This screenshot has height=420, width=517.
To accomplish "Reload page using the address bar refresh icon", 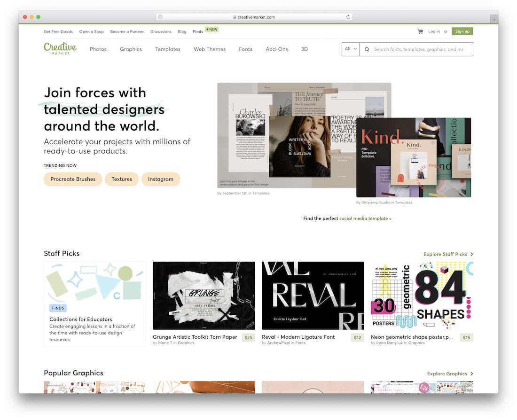I will point(348,17).
